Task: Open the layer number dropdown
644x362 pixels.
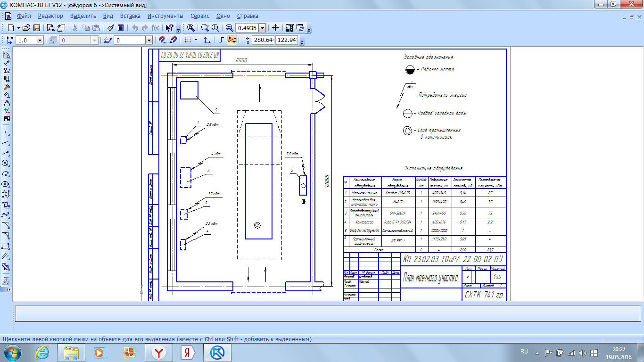Action: tap(149, 41)
